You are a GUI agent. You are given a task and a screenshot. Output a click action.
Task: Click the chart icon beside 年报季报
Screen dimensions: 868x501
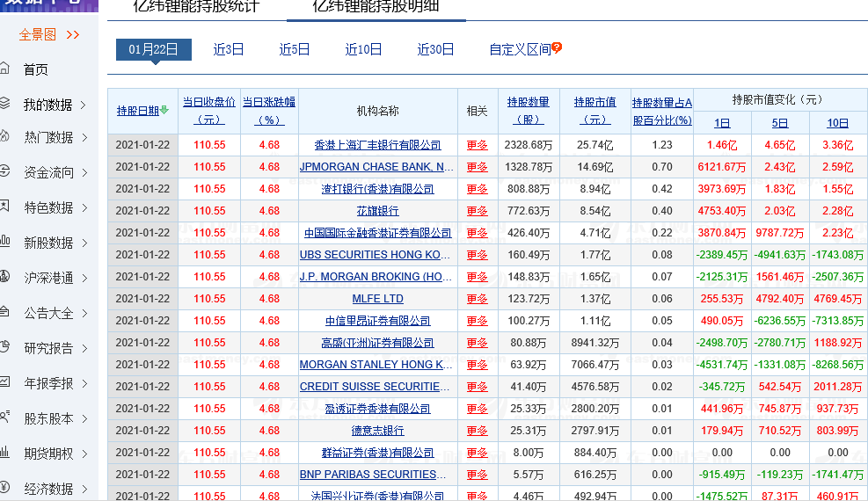point(4,381)
